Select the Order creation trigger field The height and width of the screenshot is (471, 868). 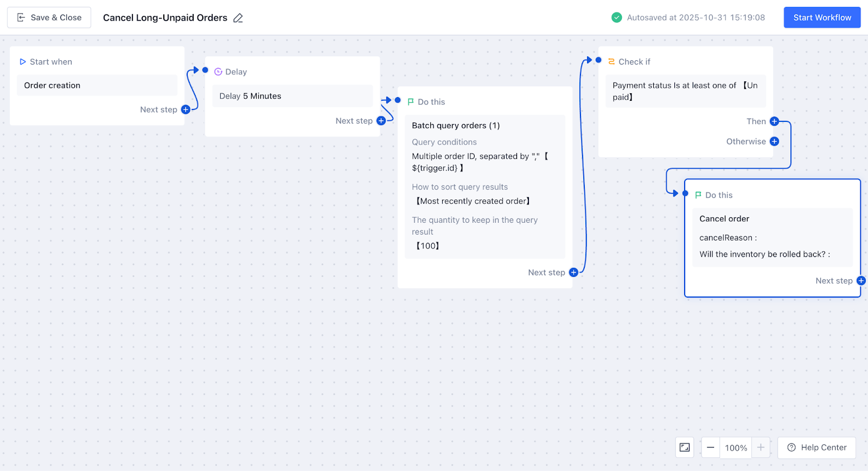(x=97, y=86)
